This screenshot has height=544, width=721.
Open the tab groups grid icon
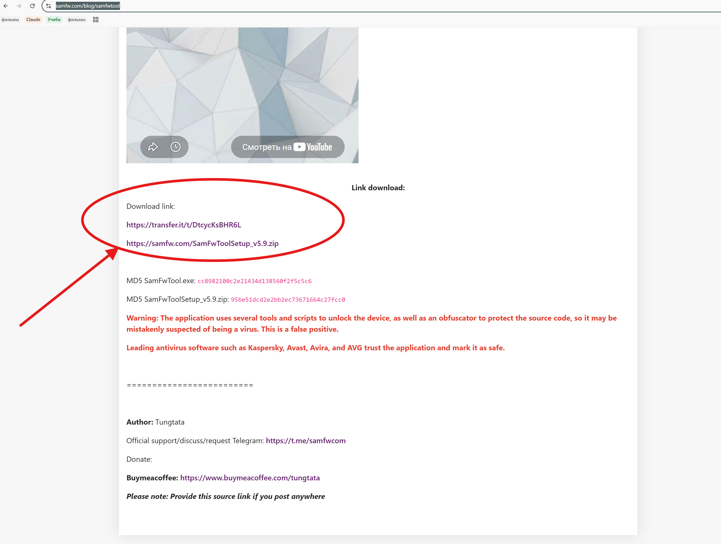(96, 19)
